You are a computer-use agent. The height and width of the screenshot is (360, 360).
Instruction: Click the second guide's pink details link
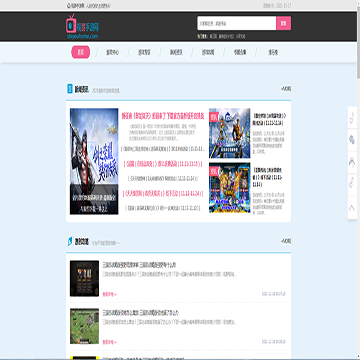(110, 342)
